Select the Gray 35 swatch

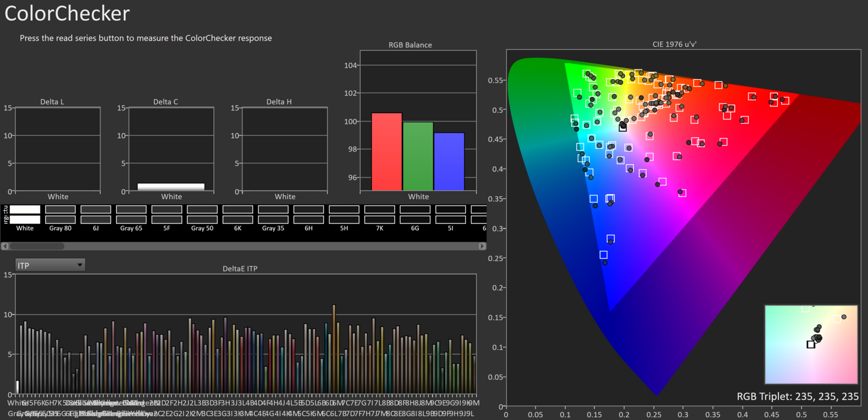pos(273,214)
